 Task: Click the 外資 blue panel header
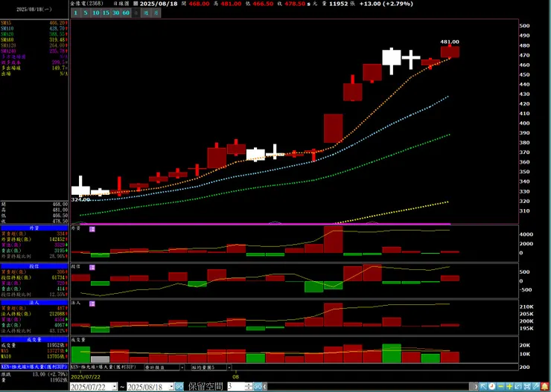click(34, 228)
